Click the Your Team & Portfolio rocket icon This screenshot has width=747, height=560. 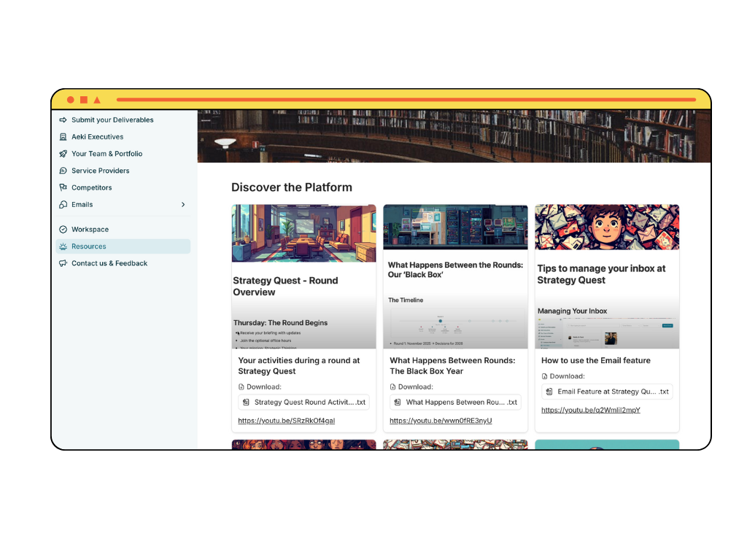coord(63,154)
